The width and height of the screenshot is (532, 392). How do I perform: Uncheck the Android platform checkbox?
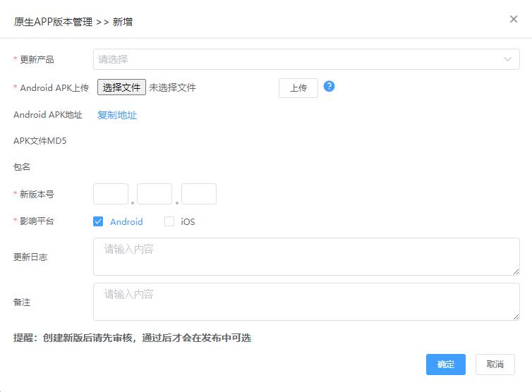tap(98, 221)
